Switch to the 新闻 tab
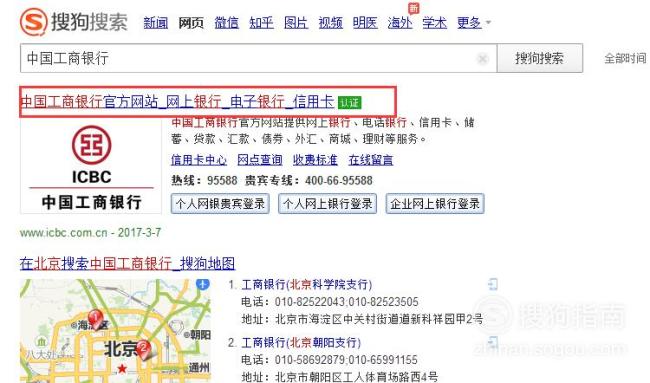Image resolution: width=650 pixels, height=383 pixels. point(155,22)
